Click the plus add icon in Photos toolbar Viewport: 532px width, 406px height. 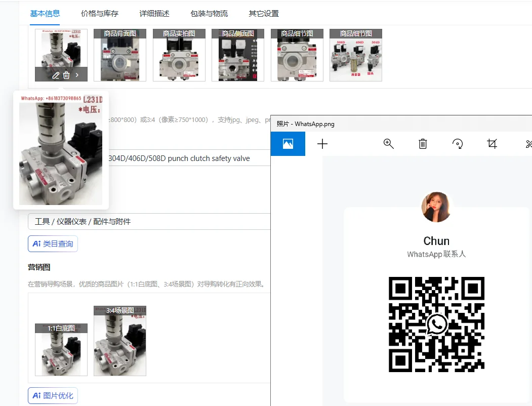click(x=322, y=144)
